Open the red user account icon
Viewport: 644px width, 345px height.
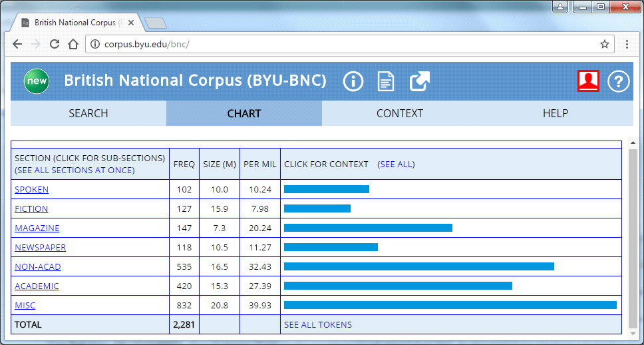pos(588,81)
